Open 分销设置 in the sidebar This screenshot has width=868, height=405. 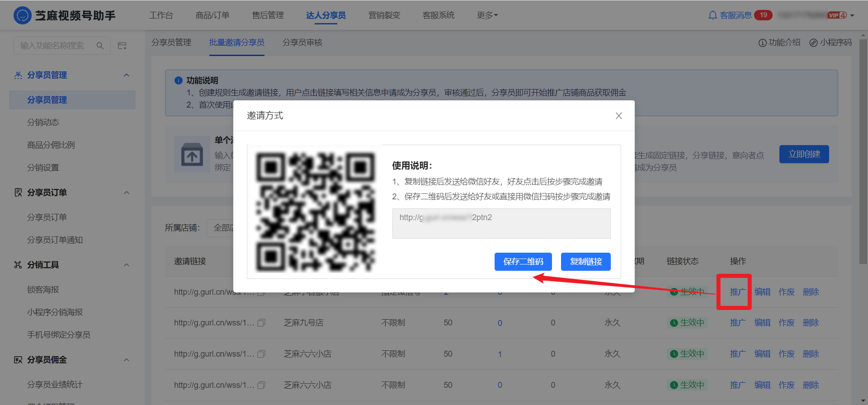point(43,168)
